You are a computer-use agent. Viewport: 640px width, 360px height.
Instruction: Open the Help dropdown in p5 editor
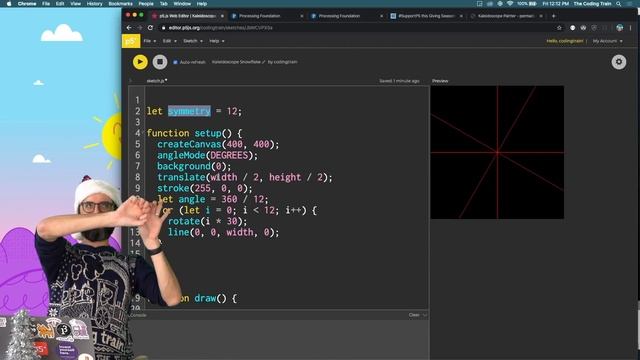coord(217,41)
